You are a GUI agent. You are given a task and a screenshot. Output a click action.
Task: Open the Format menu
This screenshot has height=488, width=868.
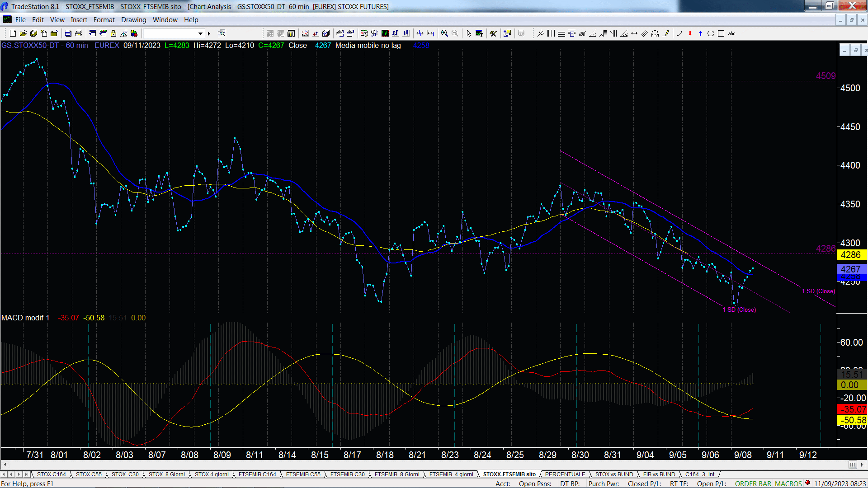coord(104,20)
